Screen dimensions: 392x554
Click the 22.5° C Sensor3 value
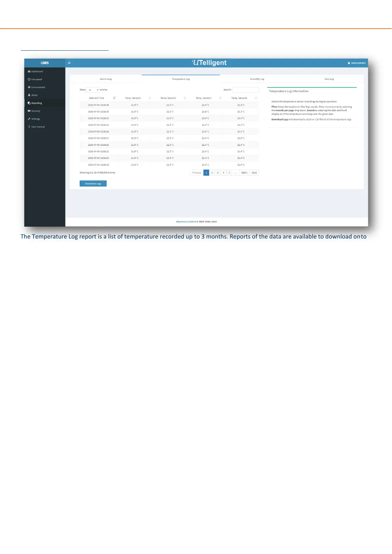click(x=205, y=165)
